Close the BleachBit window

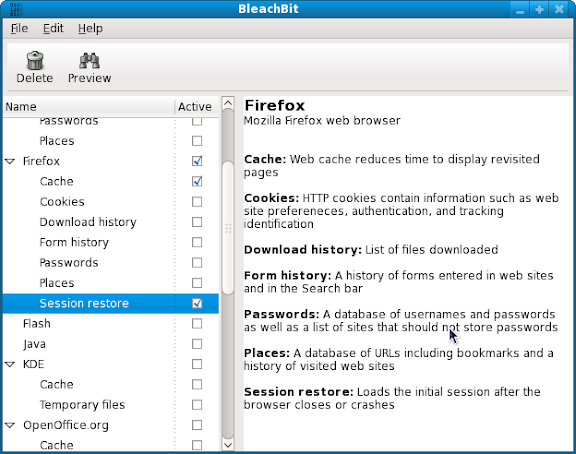click(559, 10)
